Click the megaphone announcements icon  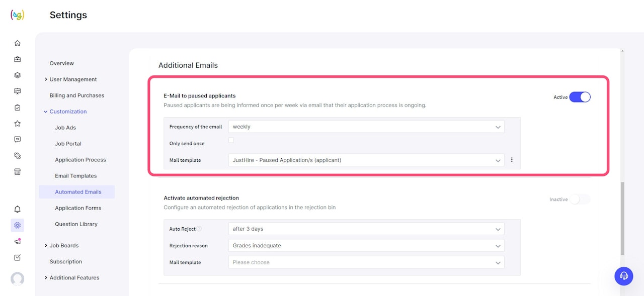coord(18,241)
